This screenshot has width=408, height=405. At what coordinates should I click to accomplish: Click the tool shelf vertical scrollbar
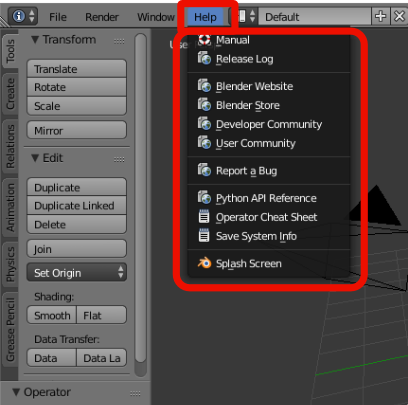[141, 199]
